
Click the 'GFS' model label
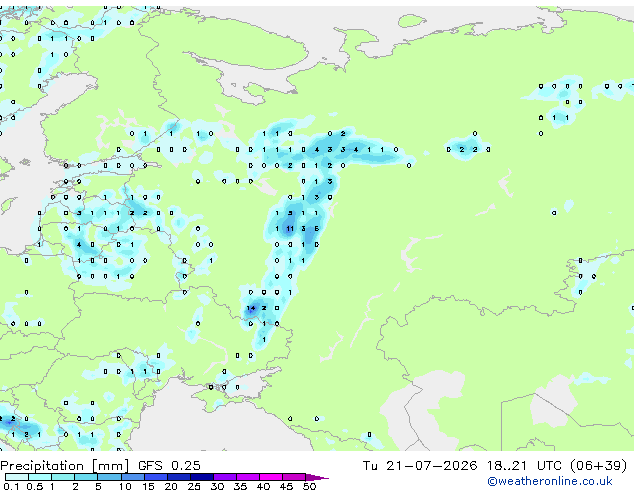pos(150,466)
